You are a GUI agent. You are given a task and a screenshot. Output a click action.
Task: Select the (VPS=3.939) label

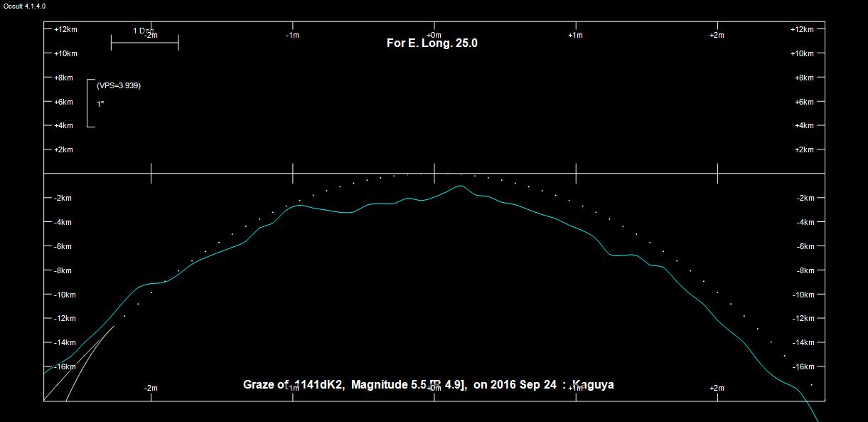119,85
